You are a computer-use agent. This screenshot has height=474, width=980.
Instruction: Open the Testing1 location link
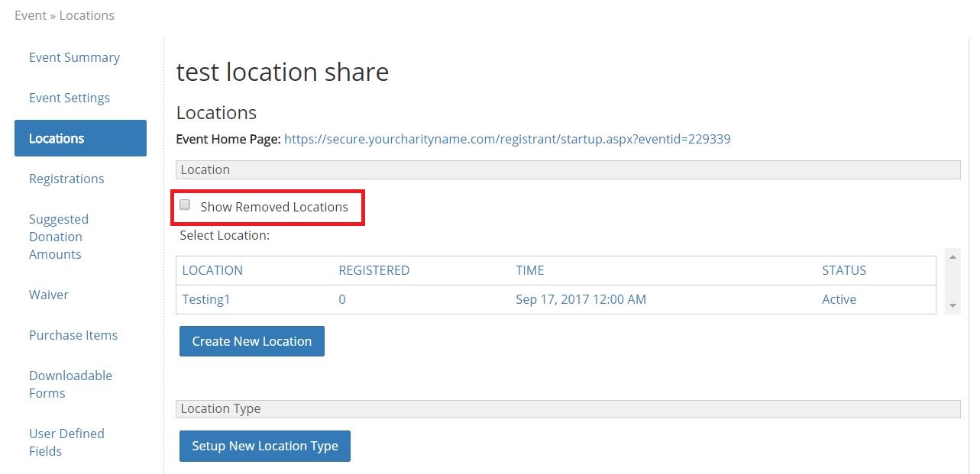[206, 299]
